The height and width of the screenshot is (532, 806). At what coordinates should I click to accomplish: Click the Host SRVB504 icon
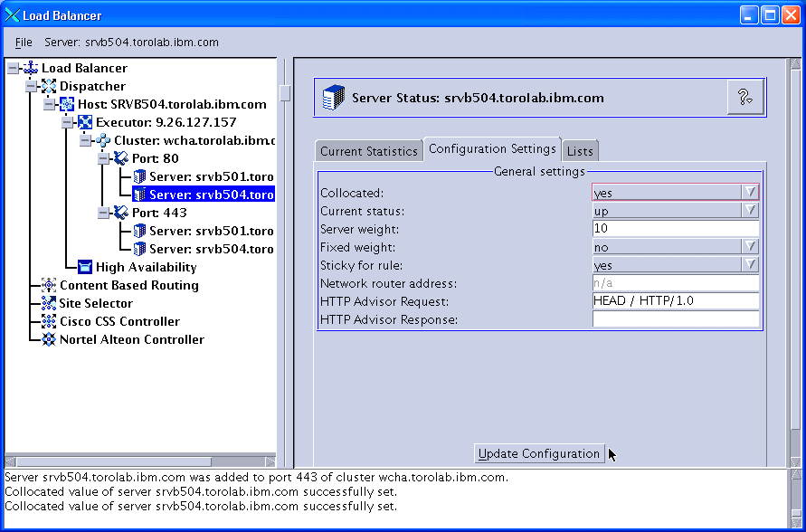(x=67, y=104)
